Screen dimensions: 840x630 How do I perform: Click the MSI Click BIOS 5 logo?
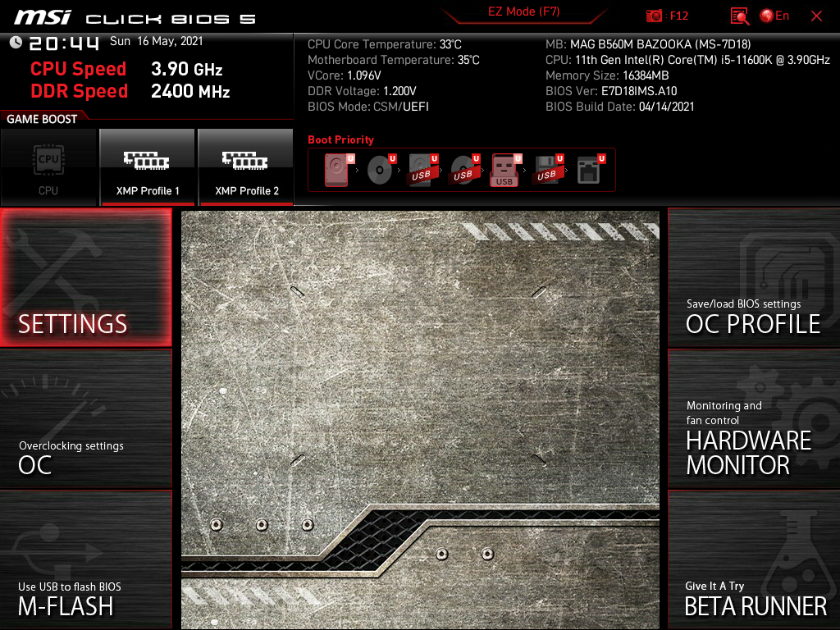(x=135, y=18)
